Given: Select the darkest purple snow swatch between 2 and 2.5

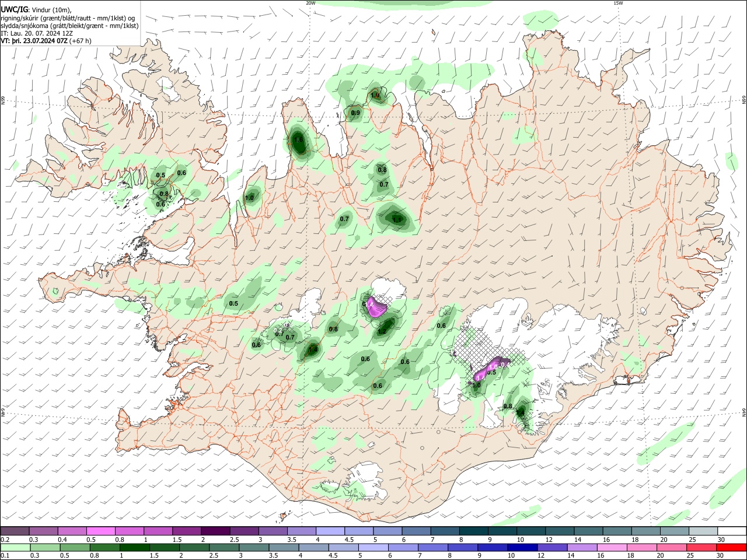Looking at the screenshot, I should (x=215, y=531).
